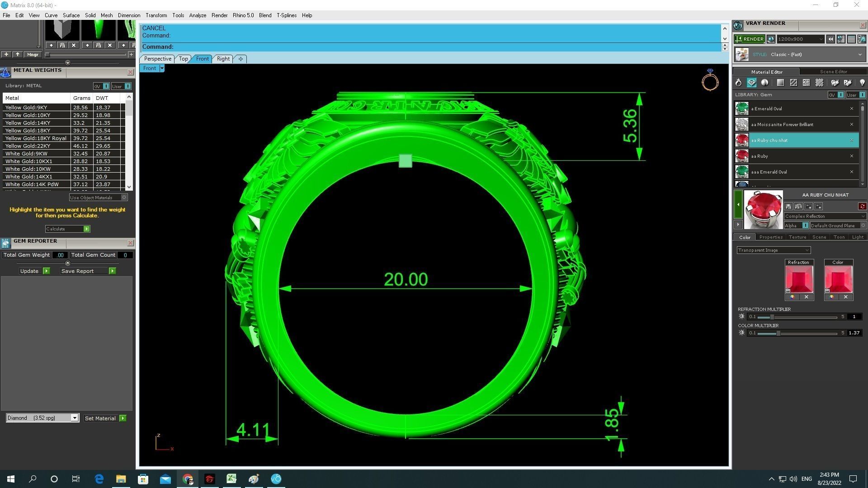Select the gem material library icon
The image size is (868, 488).
[751, 83]
